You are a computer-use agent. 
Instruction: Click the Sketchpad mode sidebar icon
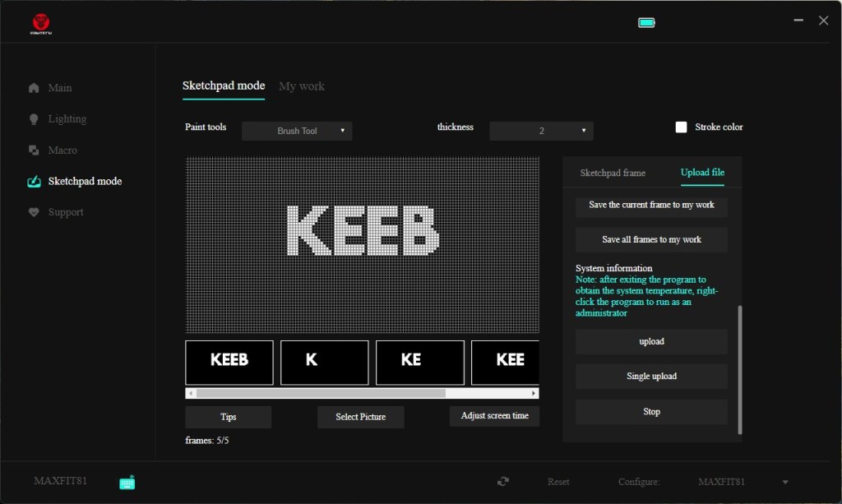click(34, 181)
